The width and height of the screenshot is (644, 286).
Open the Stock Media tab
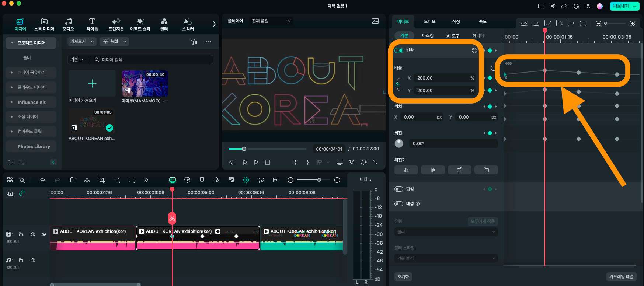tap(44, 25)
